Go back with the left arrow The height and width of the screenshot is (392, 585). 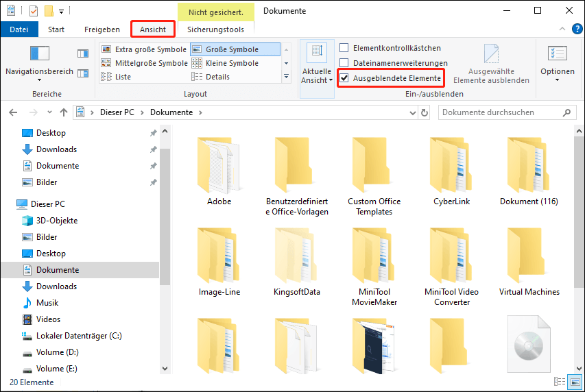point(13,112)
